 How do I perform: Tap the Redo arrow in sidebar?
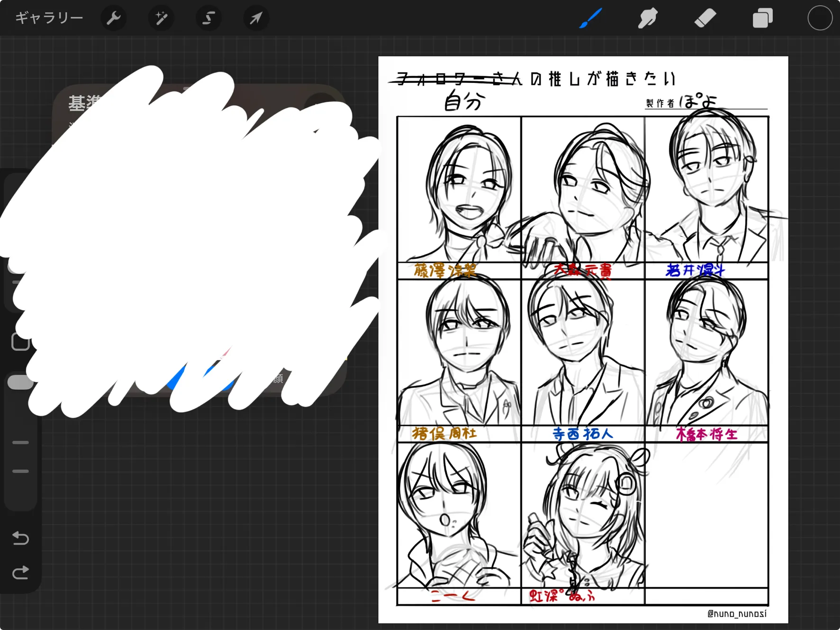click(20, 573)
